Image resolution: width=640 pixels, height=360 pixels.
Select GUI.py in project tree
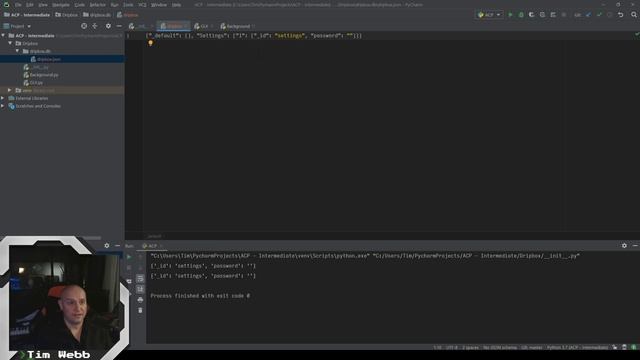pos(36,82)
